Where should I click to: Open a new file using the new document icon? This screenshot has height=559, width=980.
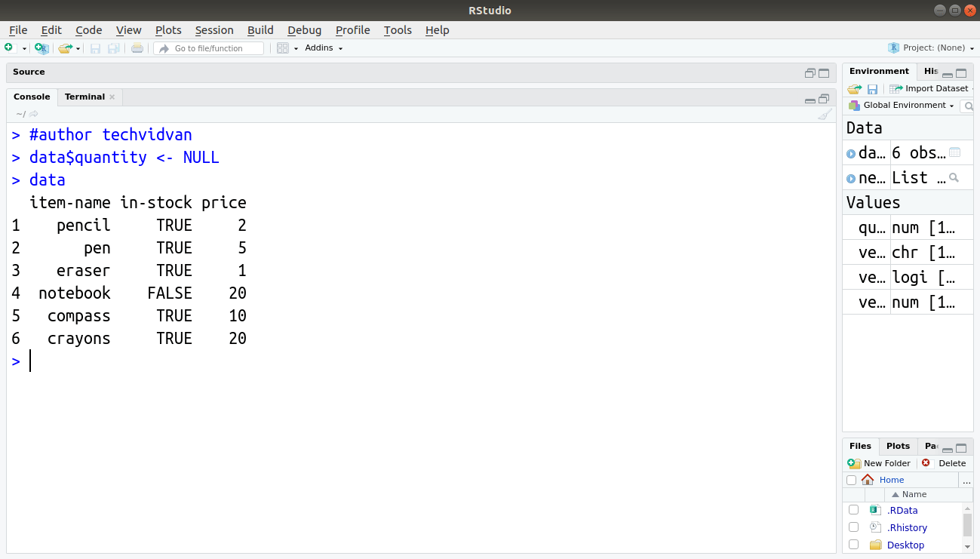[11, 48]
